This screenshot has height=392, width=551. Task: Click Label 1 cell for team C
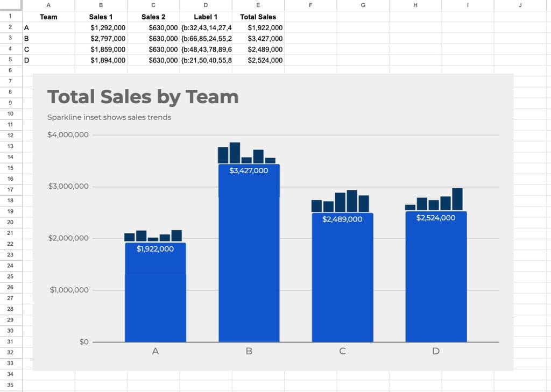[x=206, y=49]
